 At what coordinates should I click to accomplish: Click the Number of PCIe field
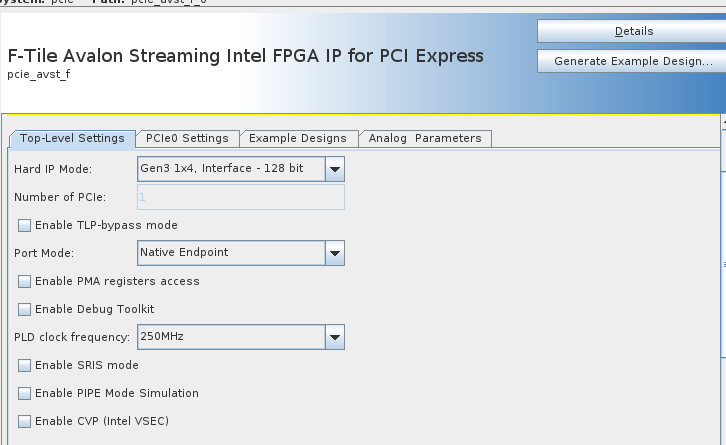[x=240, y=197]
